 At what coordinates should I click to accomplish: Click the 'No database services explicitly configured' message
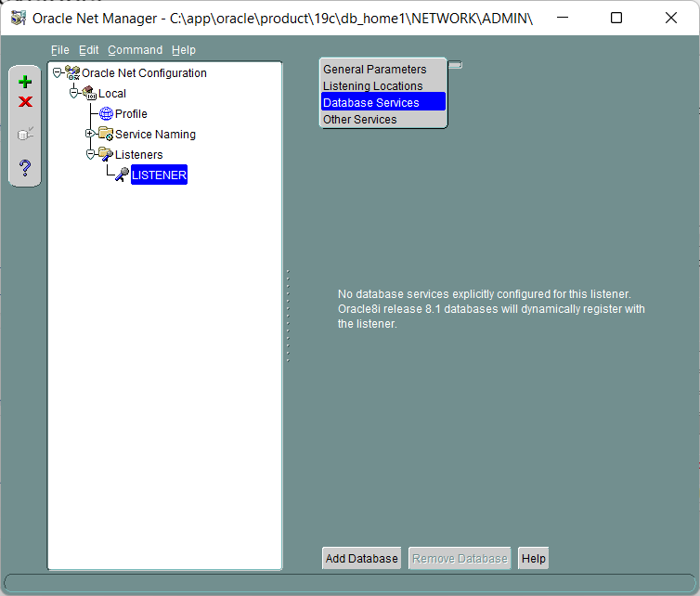(x=491, y=309)
